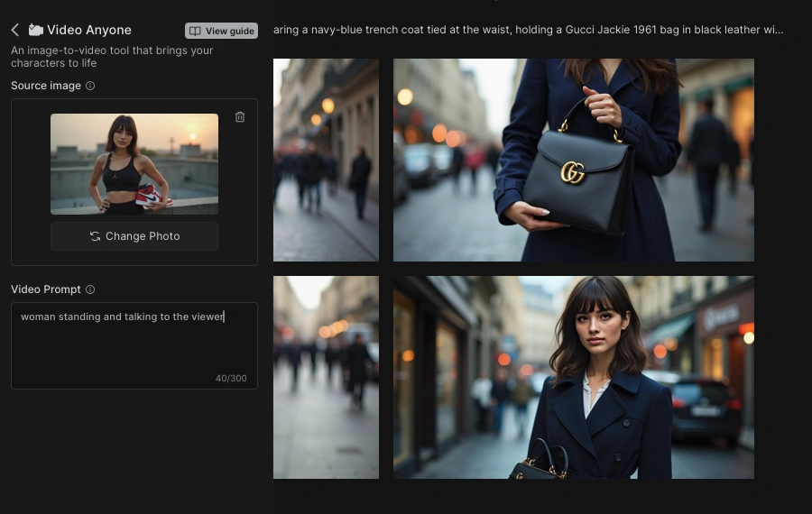
Task: Open the top blurred street image
Action: click(327, 160)
